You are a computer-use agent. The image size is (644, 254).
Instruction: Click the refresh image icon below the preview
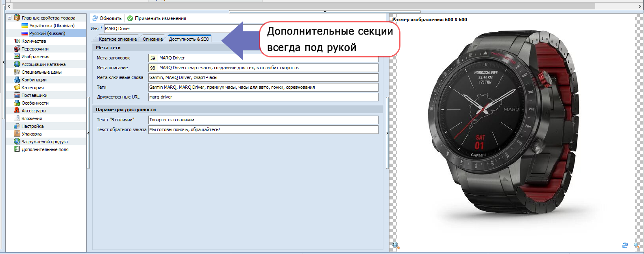(x=625, y=245)
